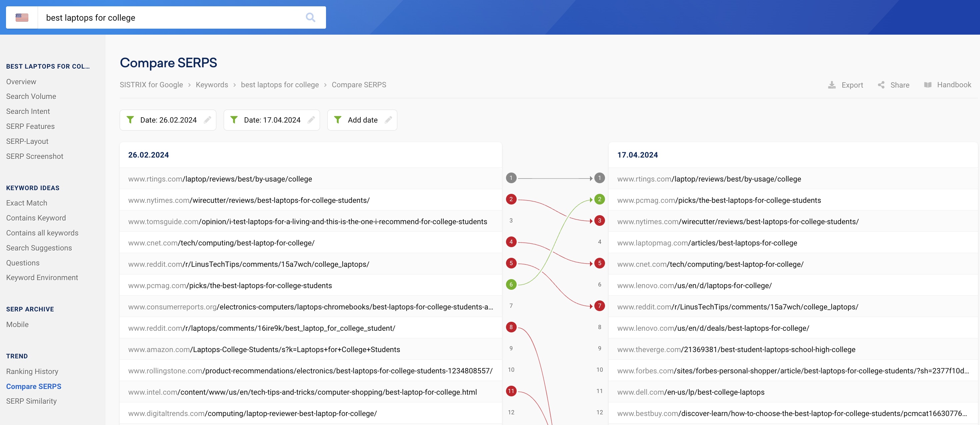This screenshot has height=425, width=980.
Task: Select Contains Keyword item
Action: [36, 218]
